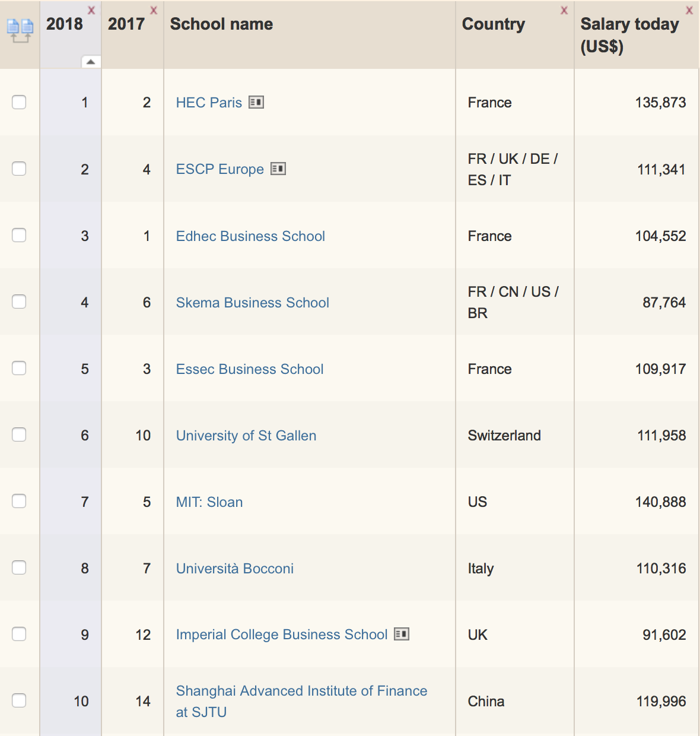Open the HEC Paris link
The height and width of the screenshot is (736, 700).
209,103
